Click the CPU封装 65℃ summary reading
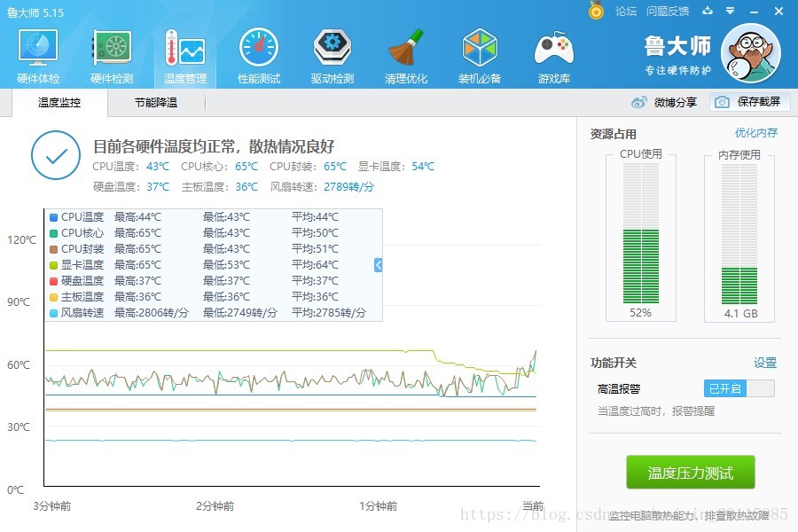The height and width of the screenshot is (532, 798). coord(335,167)
